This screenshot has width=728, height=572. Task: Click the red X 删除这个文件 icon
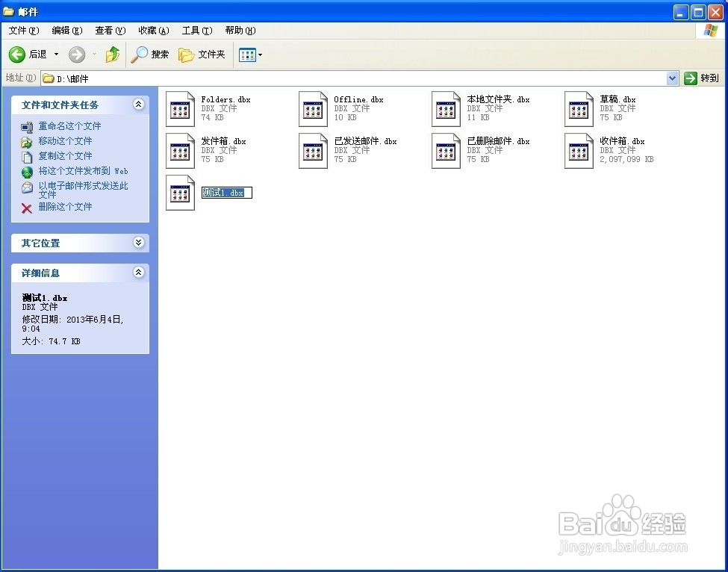coord(25,207)
